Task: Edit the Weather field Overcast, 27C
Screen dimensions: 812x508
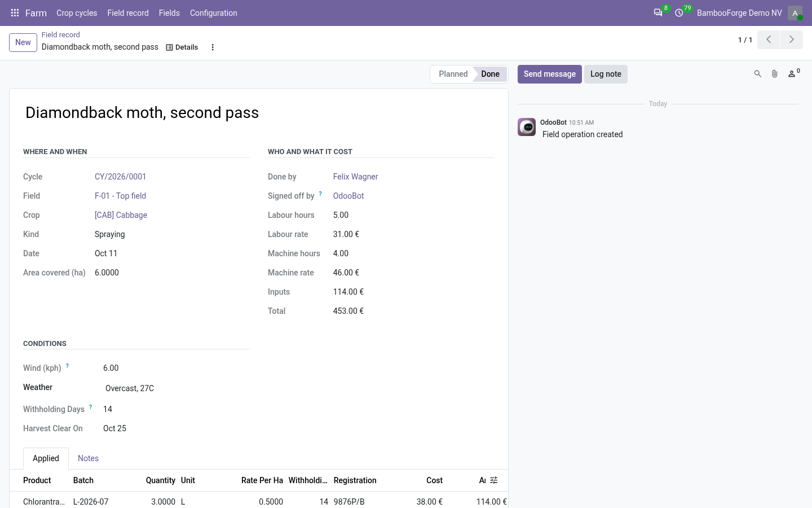Action: [x=176, y=388]
